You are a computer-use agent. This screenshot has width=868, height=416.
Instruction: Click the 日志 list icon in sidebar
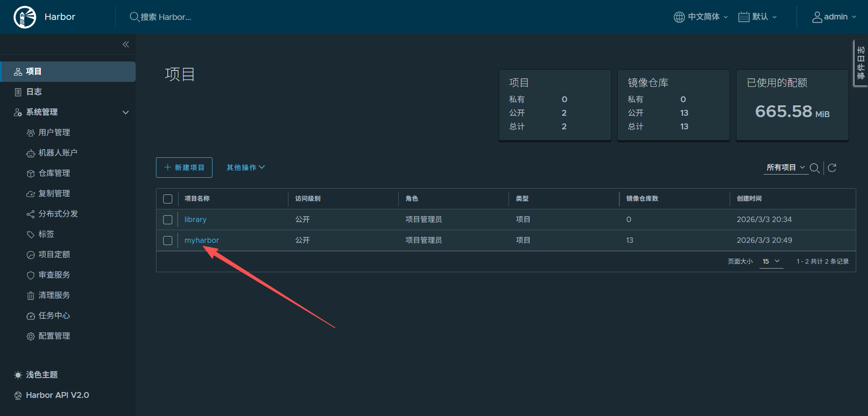coord(18,92)
